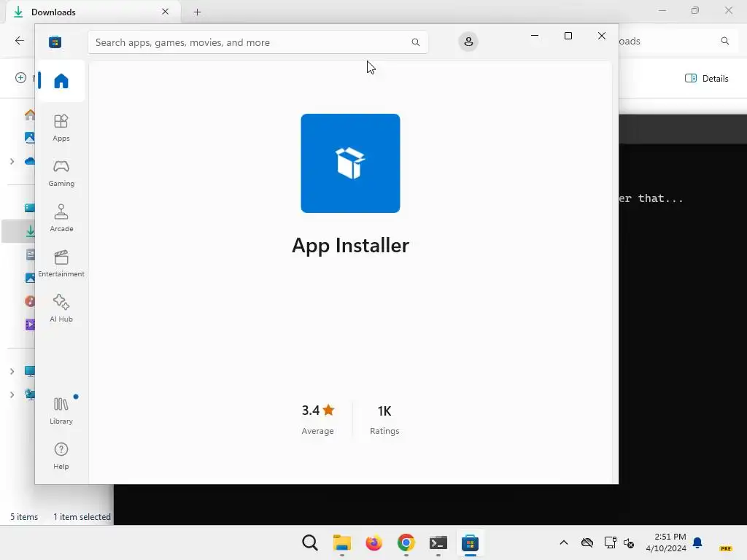Click the muted volume tray icon
The height and width of the screenshot is (560, 747).
(629, 542)
